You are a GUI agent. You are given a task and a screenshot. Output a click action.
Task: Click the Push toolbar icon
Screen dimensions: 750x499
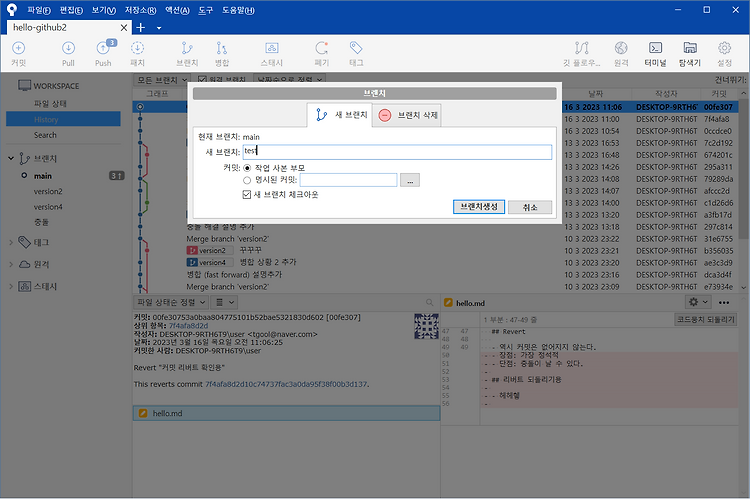(103, 49)
